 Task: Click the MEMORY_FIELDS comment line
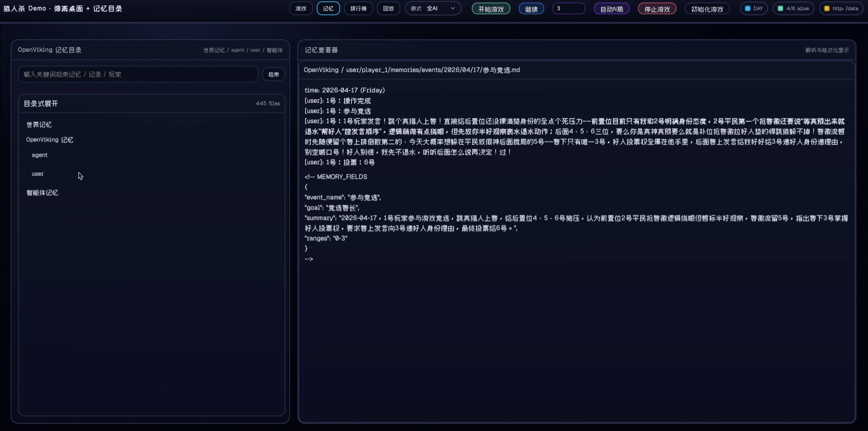click(x=336, y=177)
